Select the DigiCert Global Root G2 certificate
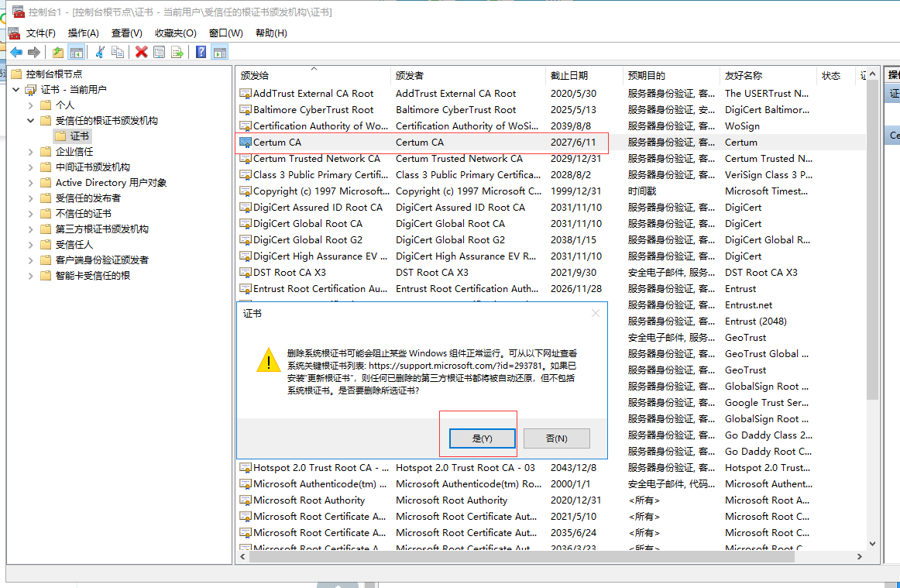Screen dimensions: 900x588 [x=307, y=240]
